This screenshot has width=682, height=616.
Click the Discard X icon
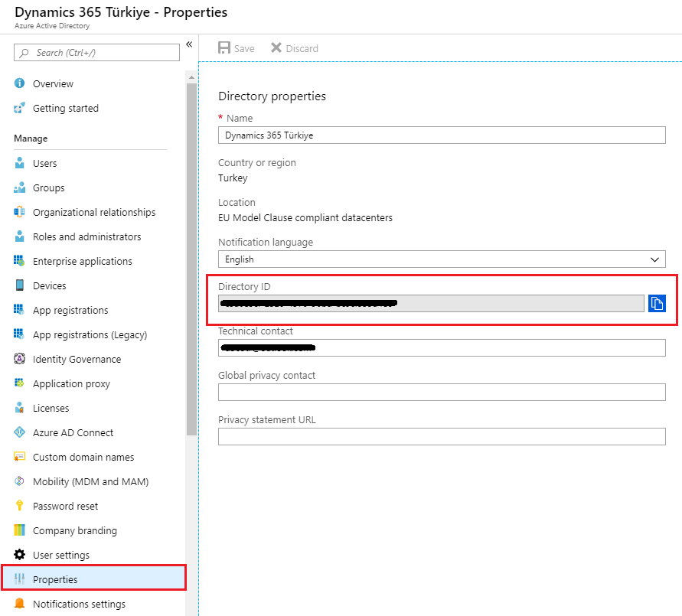click(276, 47)
